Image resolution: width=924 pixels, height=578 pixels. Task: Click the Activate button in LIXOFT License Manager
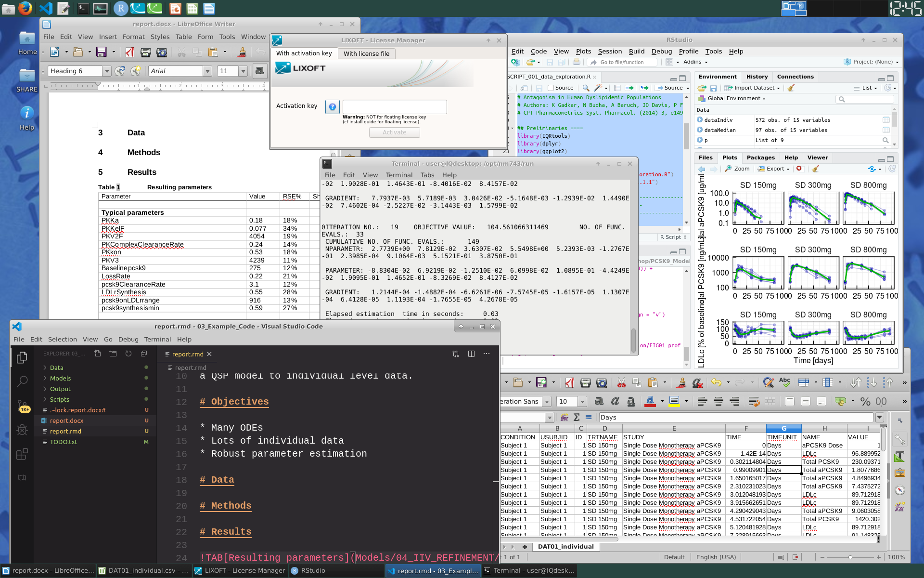[x=395, y=132]
